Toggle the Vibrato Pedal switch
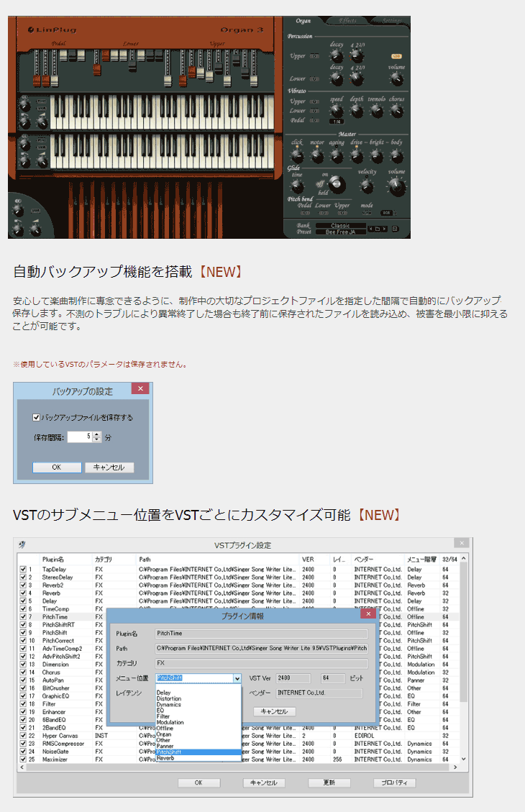525x812 pixels. 314,120
